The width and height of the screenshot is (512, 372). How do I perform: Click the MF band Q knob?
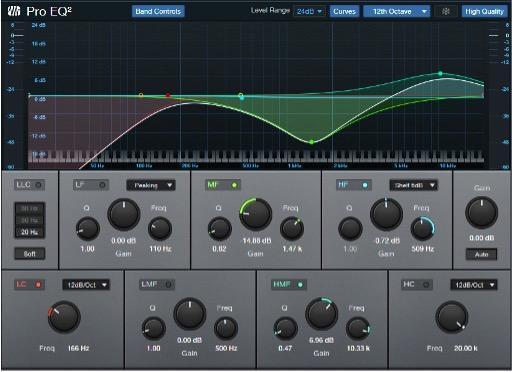coord(220,229)
